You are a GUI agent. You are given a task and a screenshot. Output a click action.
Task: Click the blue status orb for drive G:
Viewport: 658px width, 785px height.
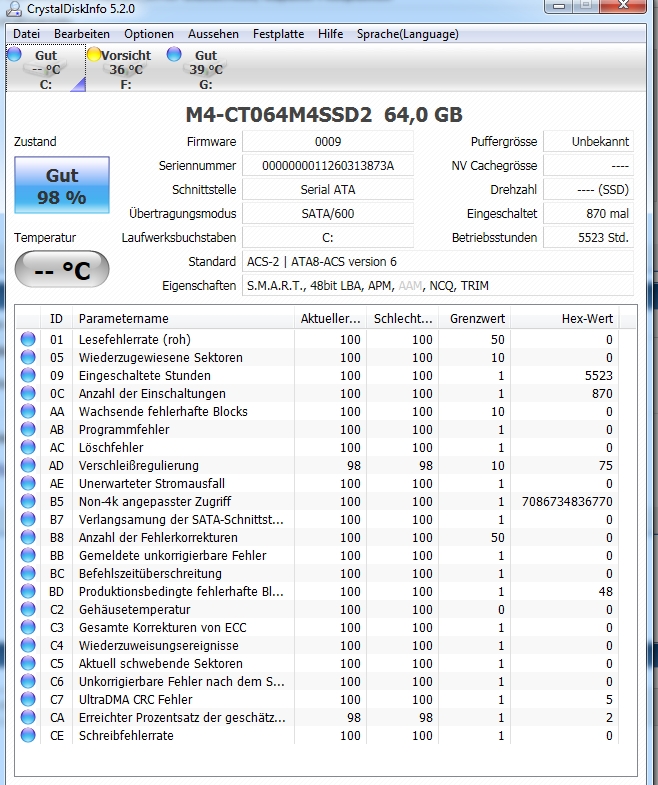[174, 54]
